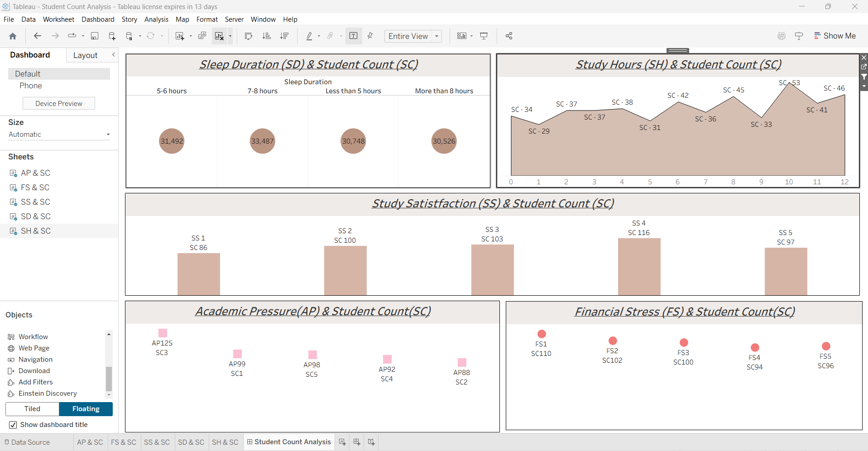Click the Presentation mode icon
The image size is (868, 451).
click(484, 36)
